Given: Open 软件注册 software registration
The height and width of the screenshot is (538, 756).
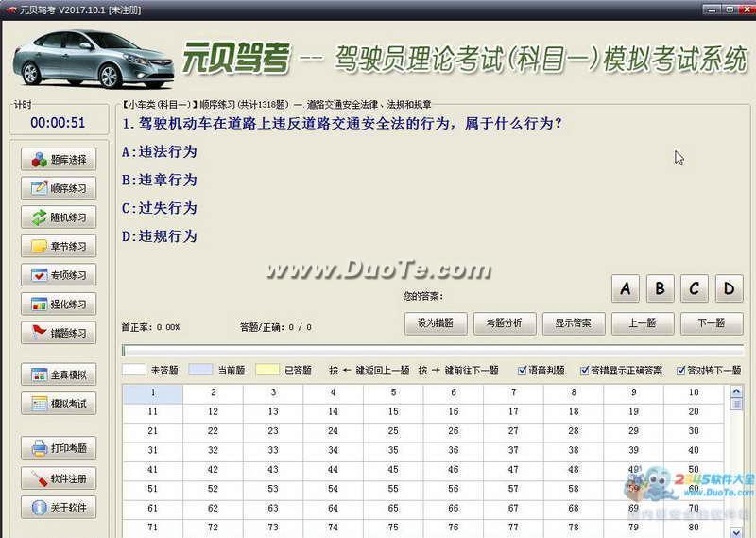Looking at the screenshot, I should (x=59, y=478).
